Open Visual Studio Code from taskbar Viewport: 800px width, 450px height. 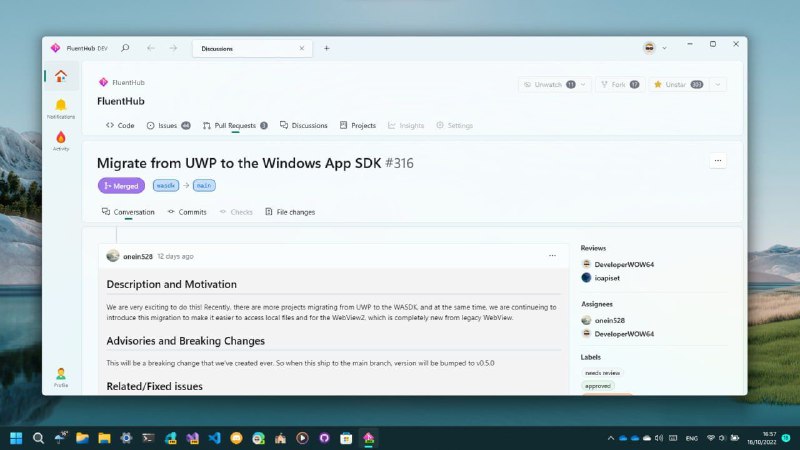(215, 438)
